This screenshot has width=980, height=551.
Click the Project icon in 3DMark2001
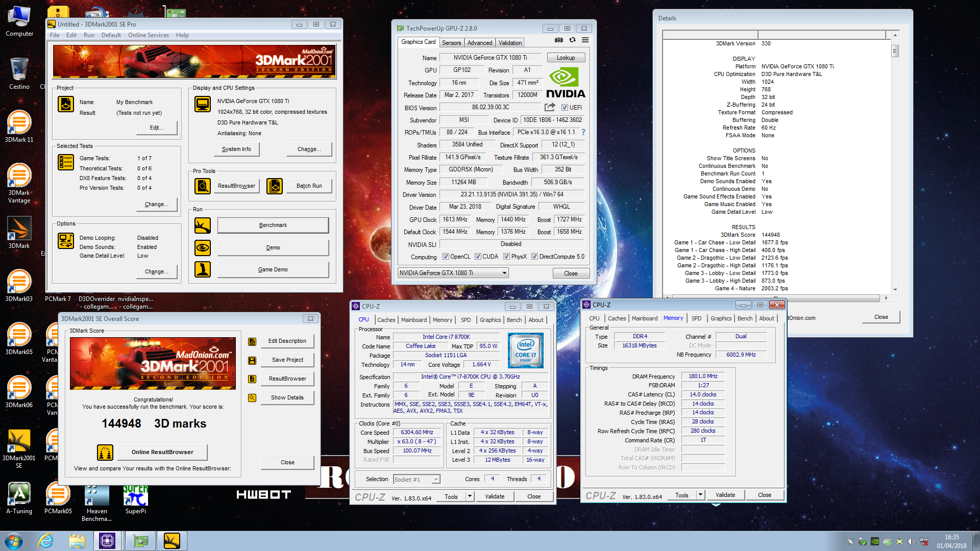pos(66,104)
